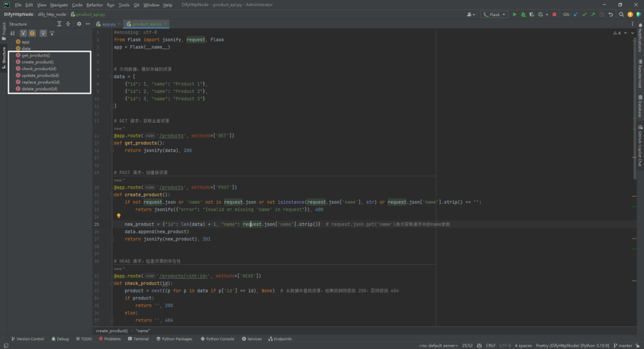Start debugging with the green bug icon
Screen dimensions: 644x349
pyautogui.click(x=524, y=14)
